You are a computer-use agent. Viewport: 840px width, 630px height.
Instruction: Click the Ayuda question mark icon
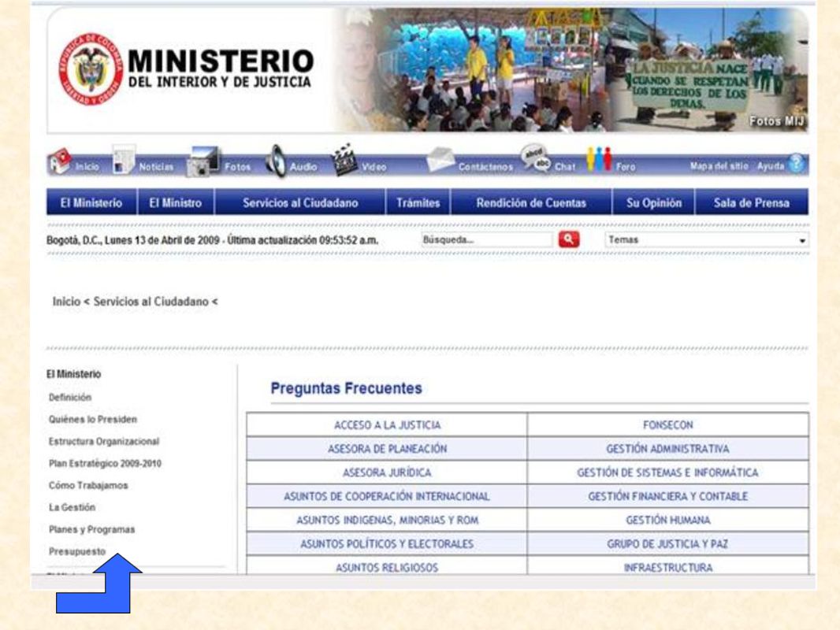[x=797, y=163]
